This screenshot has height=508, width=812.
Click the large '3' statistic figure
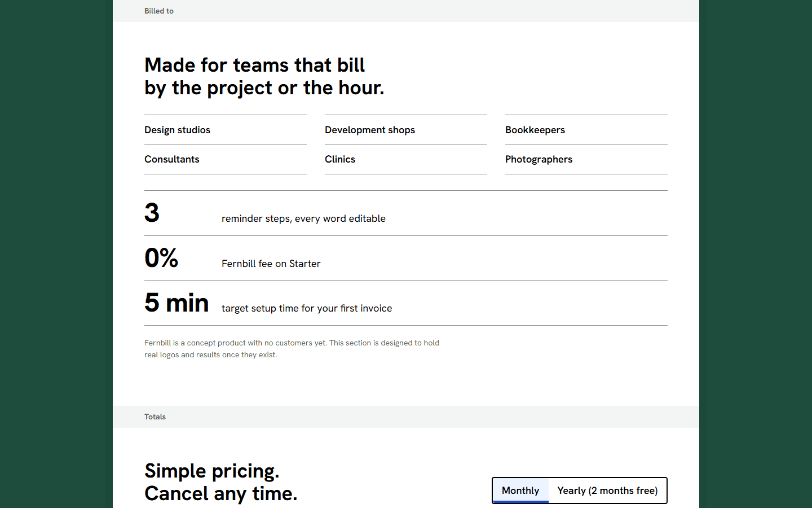(152, 213)
